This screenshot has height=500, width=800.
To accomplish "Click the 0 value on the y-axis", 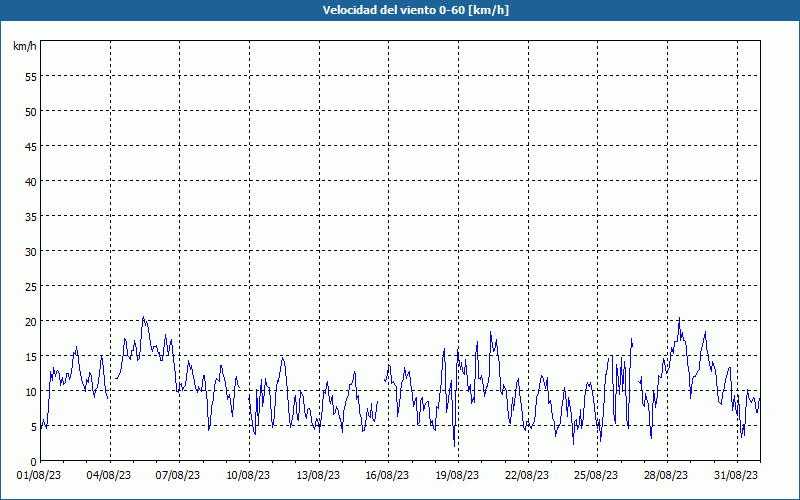I will click(x=34, y=462).
